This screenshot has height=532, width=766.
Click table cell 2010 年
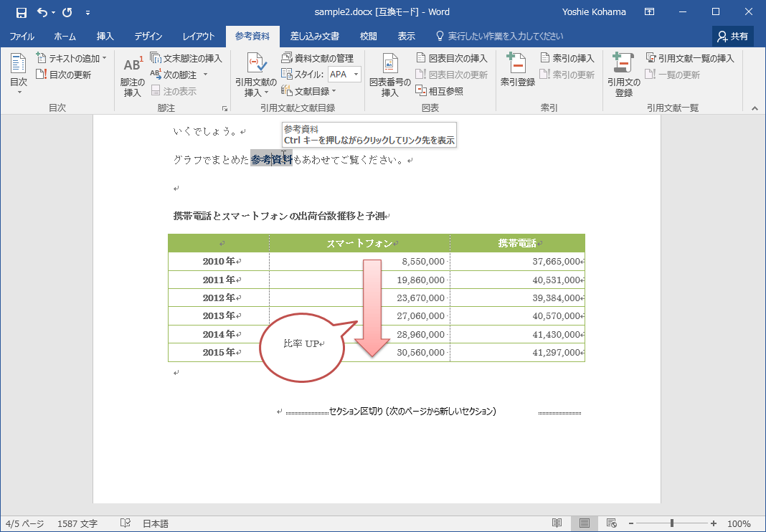[x=219, y=262]
